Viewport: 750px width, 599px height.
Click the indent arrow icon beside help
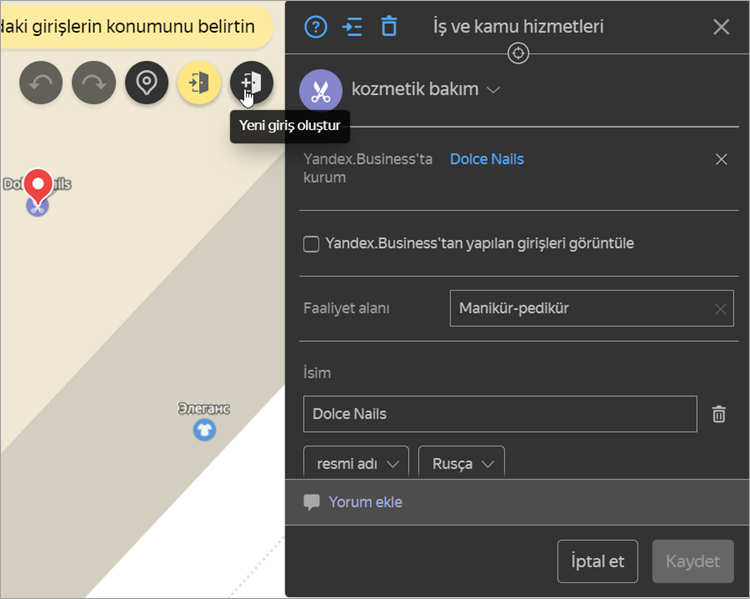[x=353, y=27]
